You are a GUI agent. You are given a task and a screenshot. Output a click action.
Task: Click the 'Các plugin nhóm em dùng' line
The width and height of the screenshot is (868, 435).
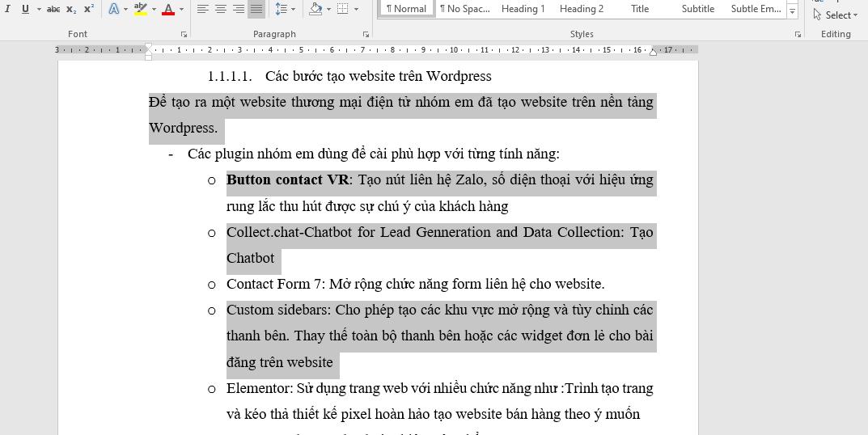(x=374, y=154)
